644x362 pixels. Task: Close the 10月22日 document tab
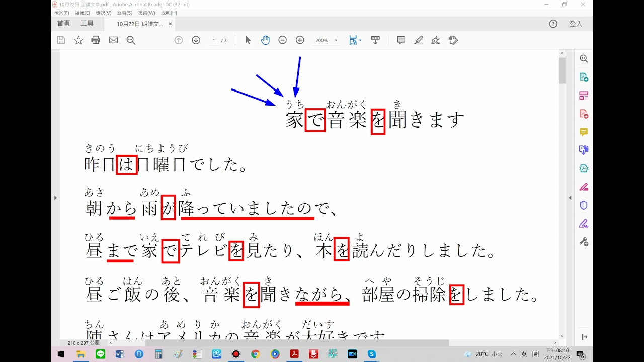[x=170, y=24]
